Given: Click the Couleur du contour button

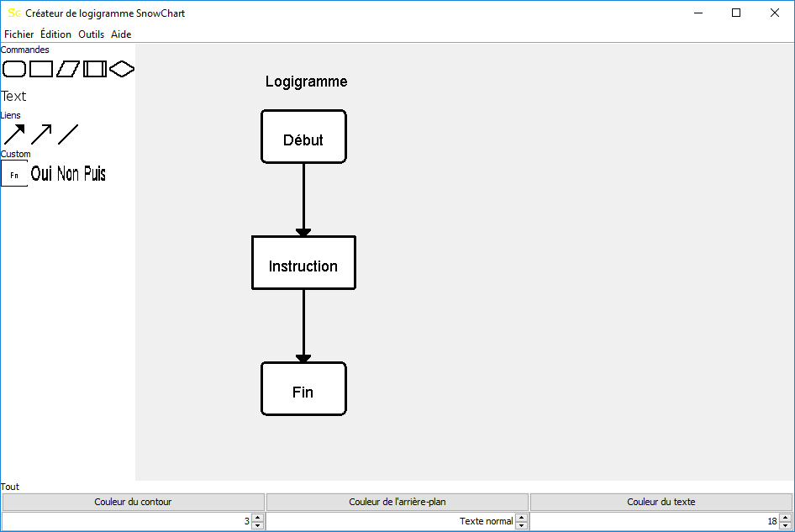Looking at the screenshot, I should [x=133, y=502].
